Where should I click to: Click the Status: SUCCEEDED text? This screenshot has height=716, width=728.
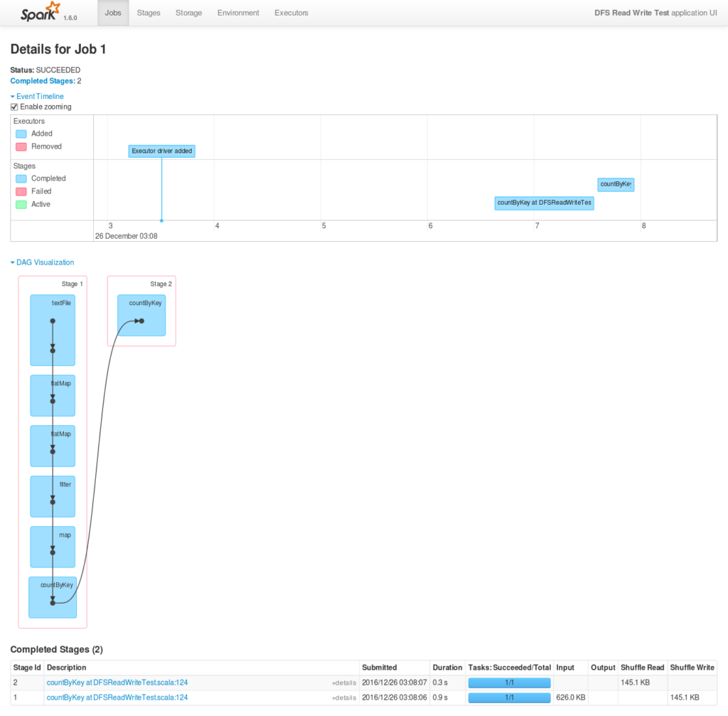(x=45, y=70)
